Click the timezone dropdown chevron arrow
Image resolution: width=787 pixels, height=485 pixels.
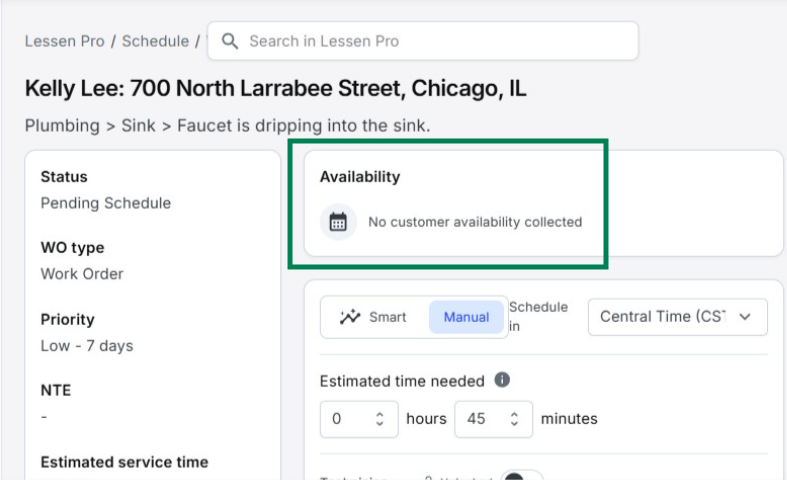coord(744,317)
